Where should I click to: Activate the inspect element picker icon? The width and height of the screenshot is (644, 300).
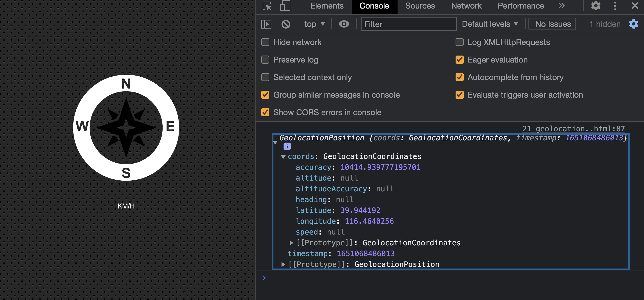pos(267,6)
